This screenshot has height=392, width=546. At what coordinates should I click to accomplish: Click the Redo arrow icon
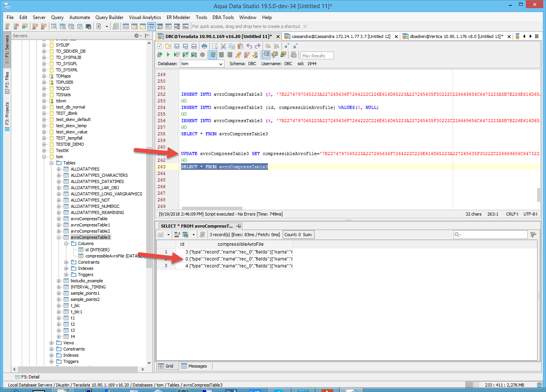[257, 46]
